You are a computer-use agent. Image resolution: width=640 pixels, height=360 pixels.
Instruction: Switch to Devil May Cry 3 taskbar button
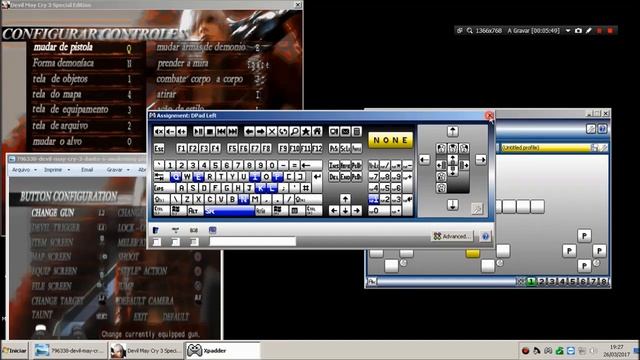146,351
